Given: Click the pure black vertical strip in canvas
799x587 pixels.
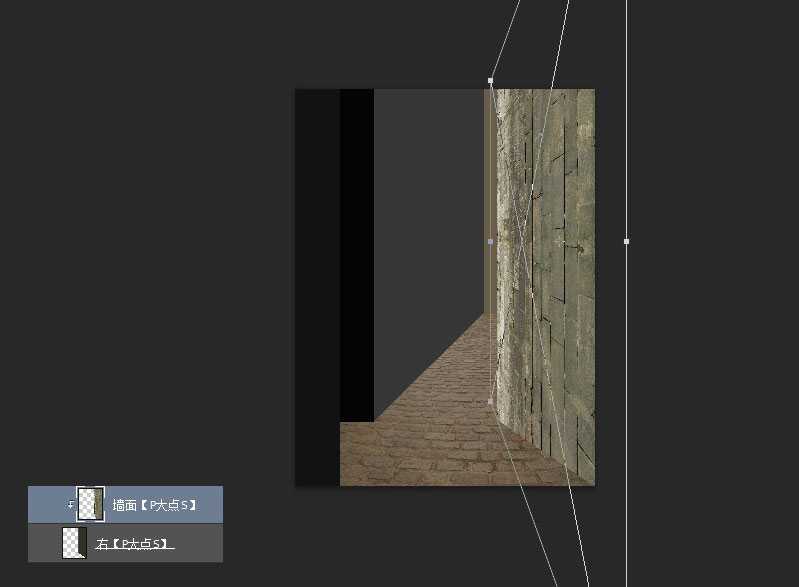Looking at the screenshot, I should tap(356, 250).
